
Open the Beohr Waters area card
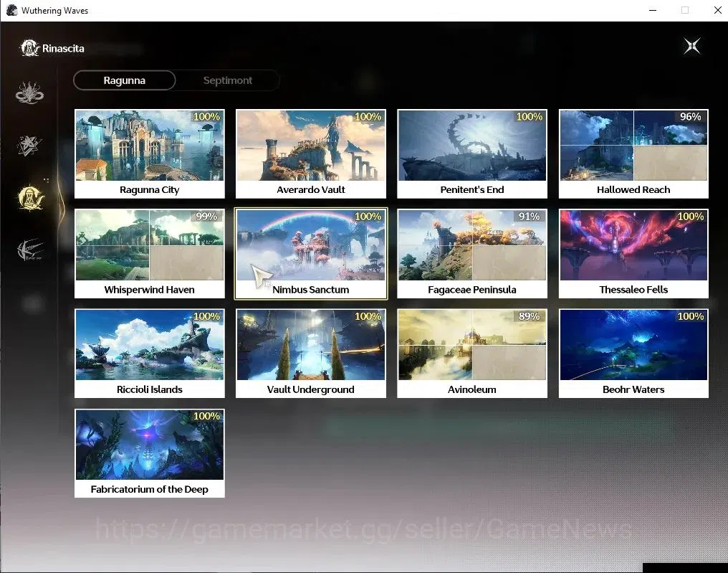click(633, 354)
